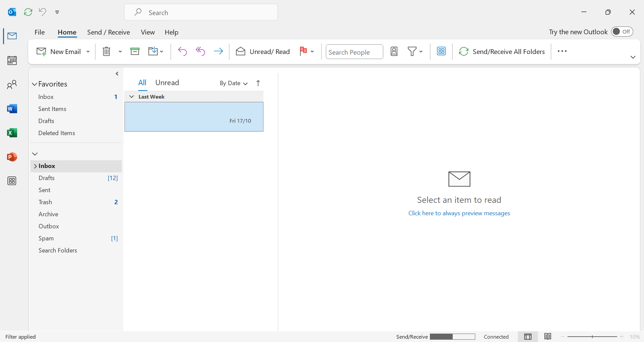The height and width of the screenshot is (342, 644).
Task: Open Deleted Items under Favorites
Action: (76, 133)
